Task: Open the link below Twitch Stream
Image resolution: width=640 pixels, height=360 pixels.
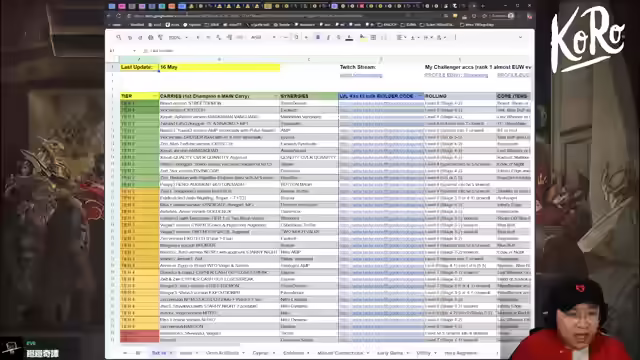Action: click(361, 76)
